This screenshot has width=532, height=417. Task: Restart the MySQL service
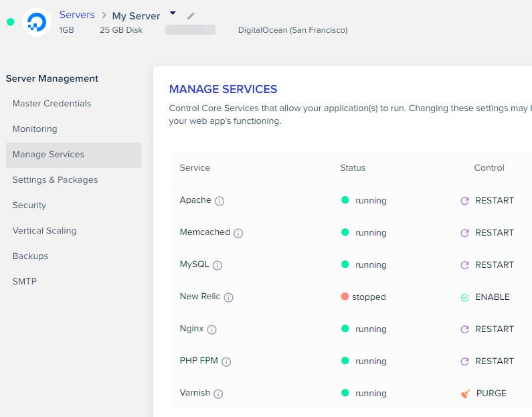tap(487, 264)
